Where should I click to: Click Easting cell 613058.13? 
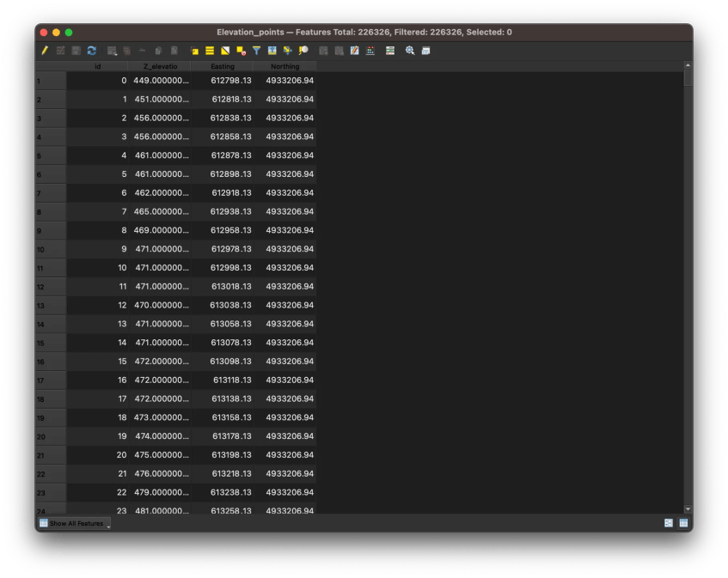coord(223,324)
